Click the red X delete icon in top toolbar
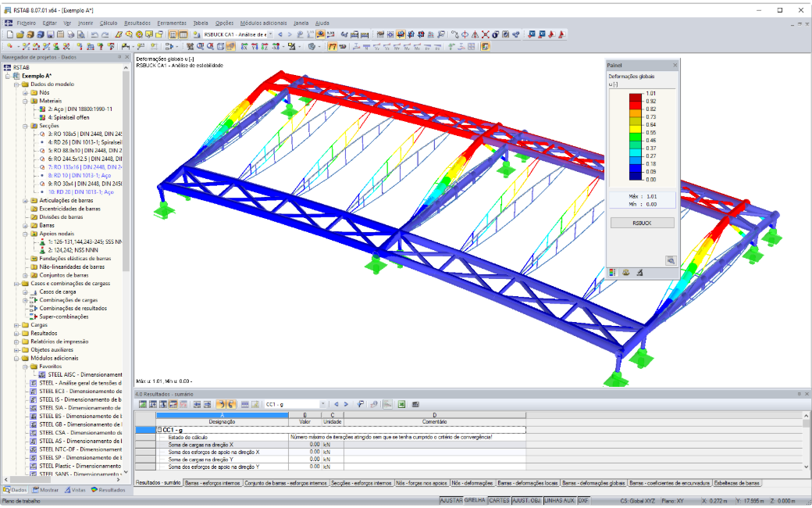This screenshot has width=812, height=508. click(x=485, y=34)
